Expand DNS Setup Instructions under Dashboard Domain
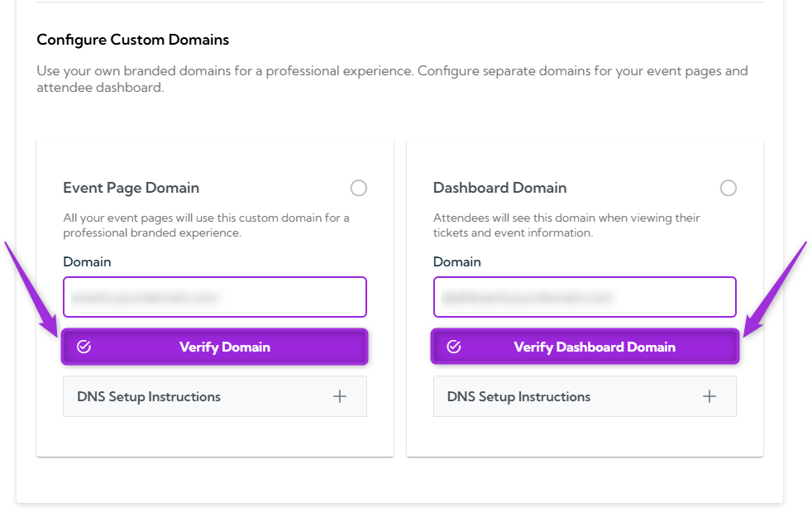 [585, 396]
